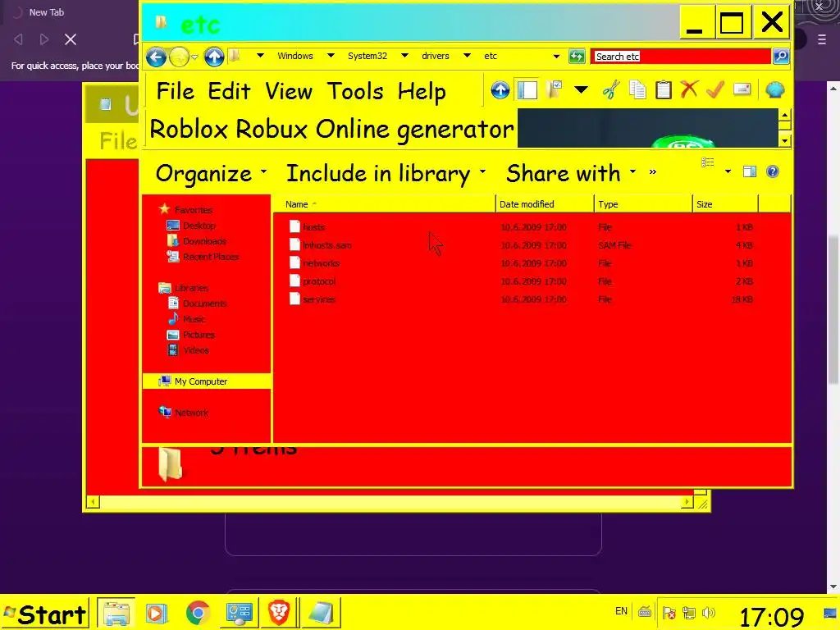Viewport: 840px width, 630px height.
Task: Expand the dropdown arrow after drivers breadcrumb
Action: 467,56
